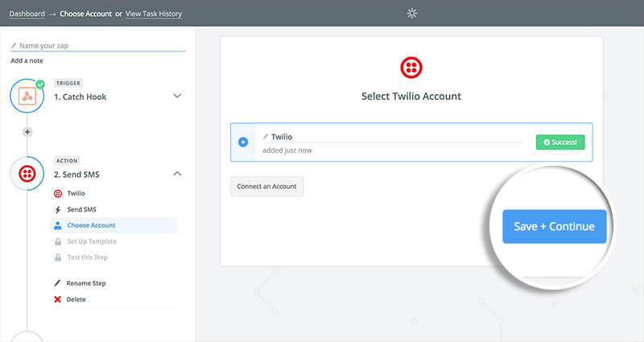
Task: Open the Choose Account sub-step
Action: pos(114,225)
